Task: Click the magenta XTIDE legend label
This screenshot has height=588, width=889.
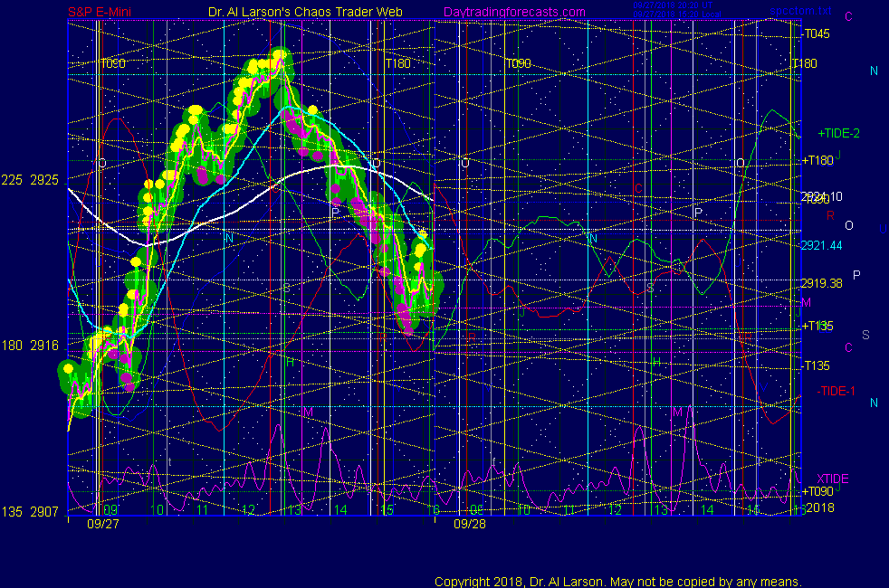Action: 833,479
